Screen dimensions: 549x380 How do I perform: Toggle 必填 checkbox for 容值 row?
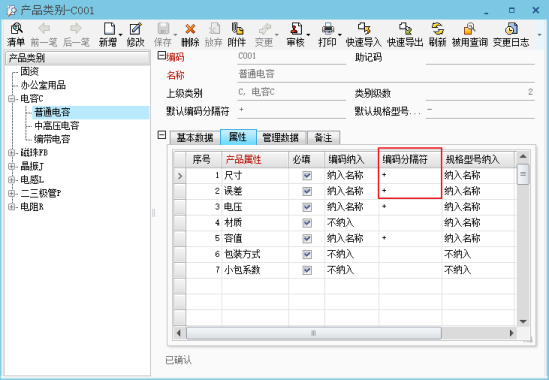point(307,239)
